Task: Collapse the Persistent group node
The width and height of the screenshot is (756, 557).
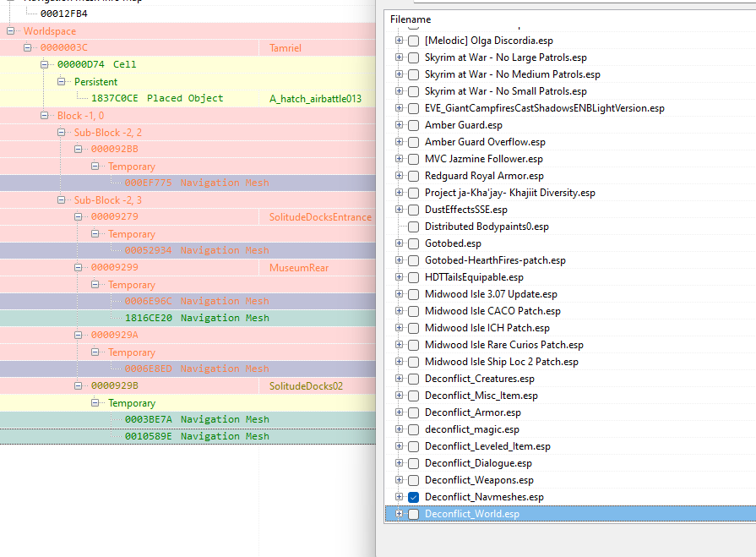Action: point(61,81)
